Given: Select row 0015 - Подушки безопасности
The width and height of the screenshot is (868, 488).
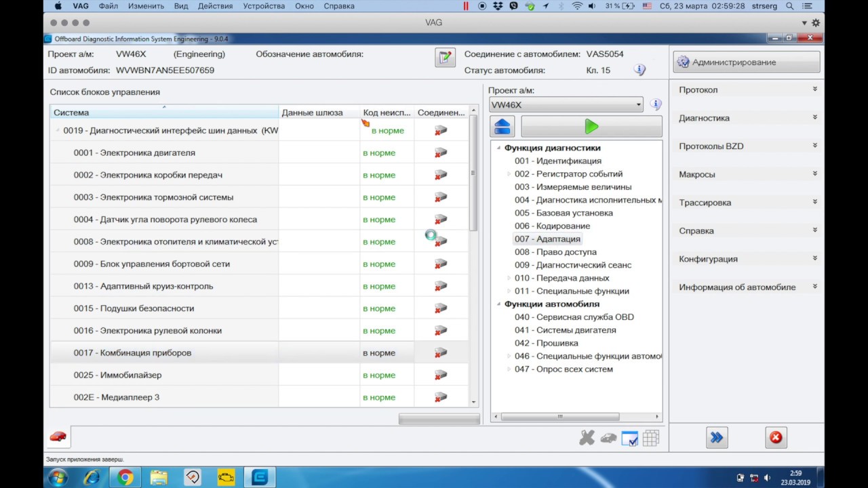Looking at the screenshot, I should pyautogui.click(x=259, y=308).
